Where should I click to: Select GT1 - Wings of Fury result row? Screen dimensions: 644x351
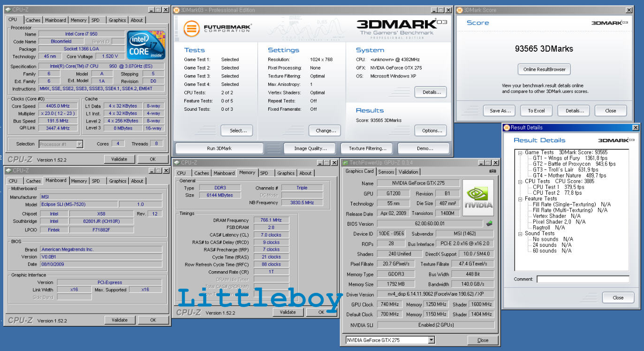(570, 158)
